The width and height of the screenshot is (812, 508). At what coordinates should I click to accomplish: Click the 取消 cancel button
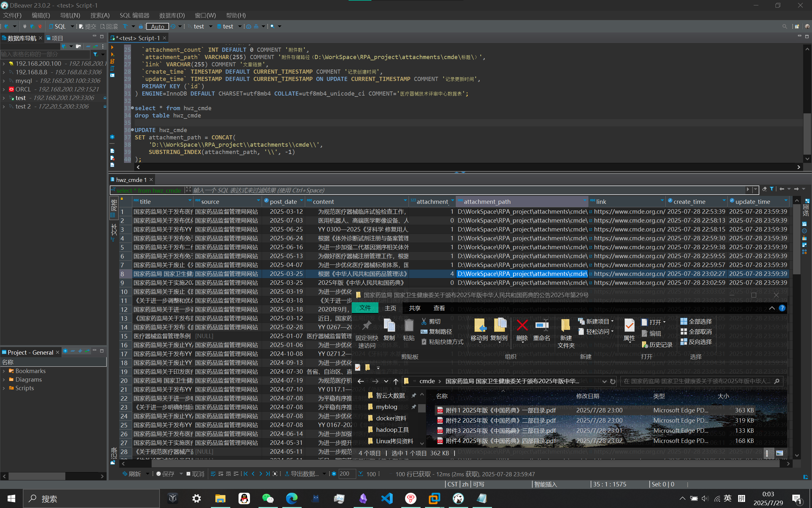pyautogui.click(x=195, y=474)
